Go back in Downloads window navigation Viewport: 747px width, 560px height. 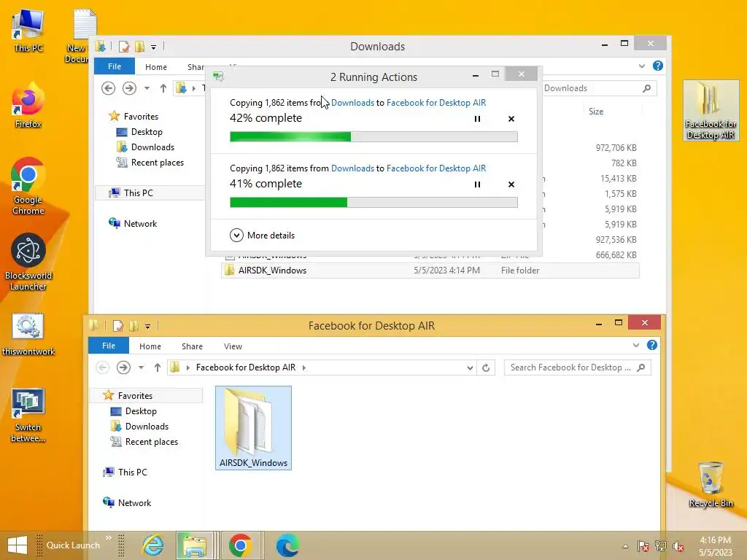click(108, 88)
